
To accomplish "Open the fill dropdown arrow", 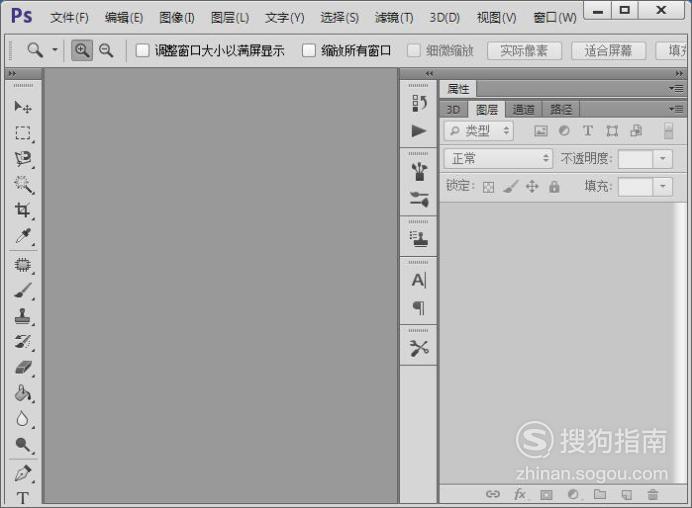I will click(x=662, y=186).
